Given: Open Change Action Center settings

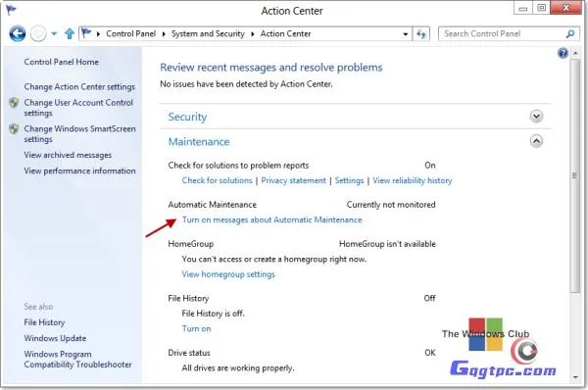Looking at the screenshot, I should point(79,86).
